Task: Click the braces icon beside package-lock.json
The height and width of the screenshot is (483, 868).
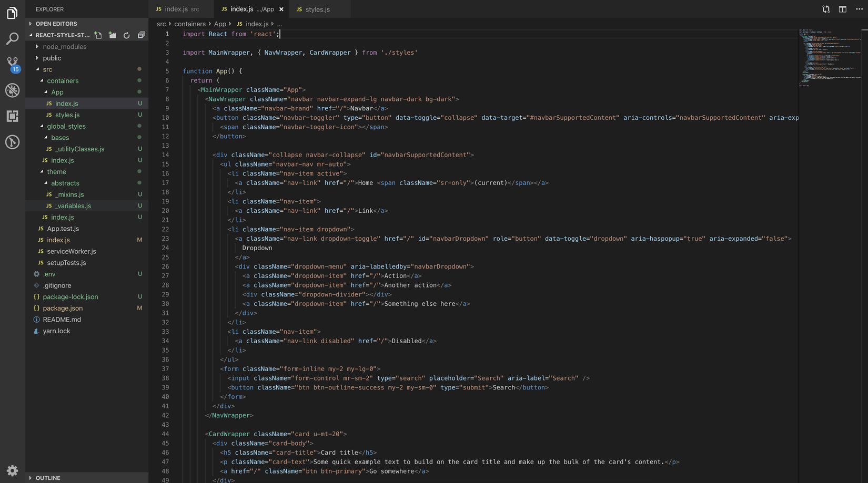Action: point(36,297)
